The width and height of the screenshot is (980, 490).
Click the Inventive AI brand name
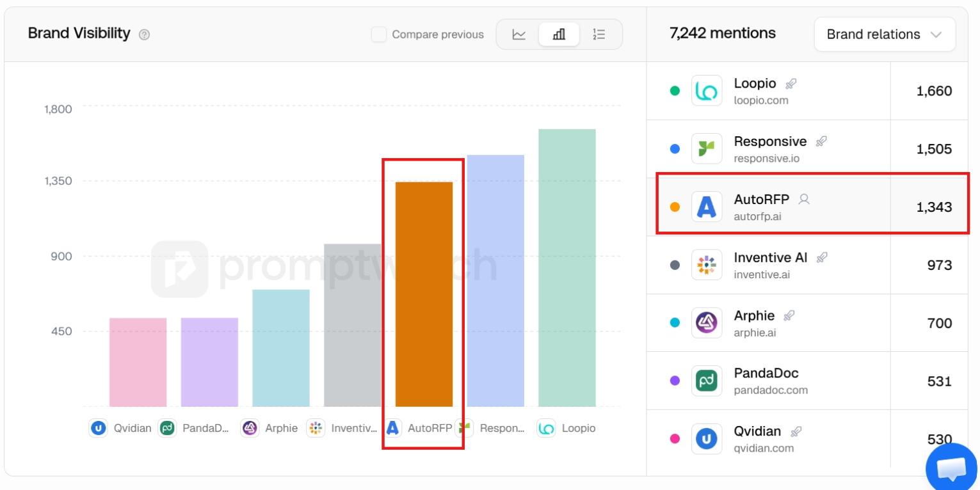(771, 258)
